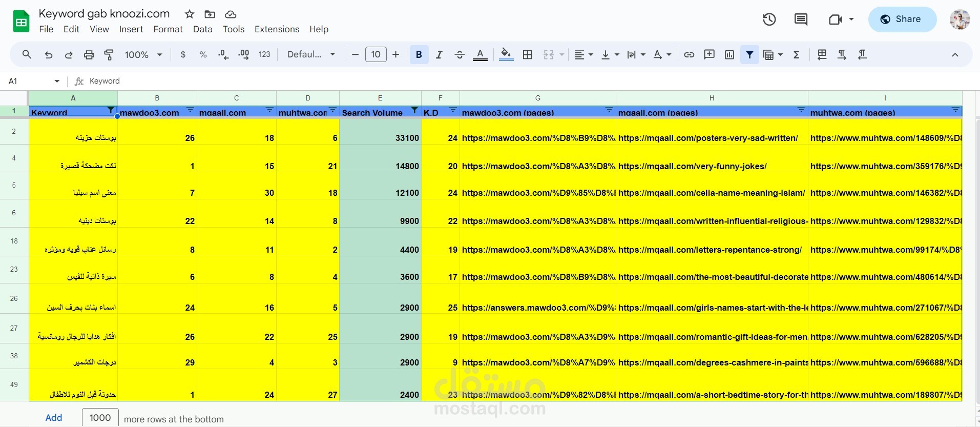Open the File menu

pyautogui.click(x=46, y=29)
